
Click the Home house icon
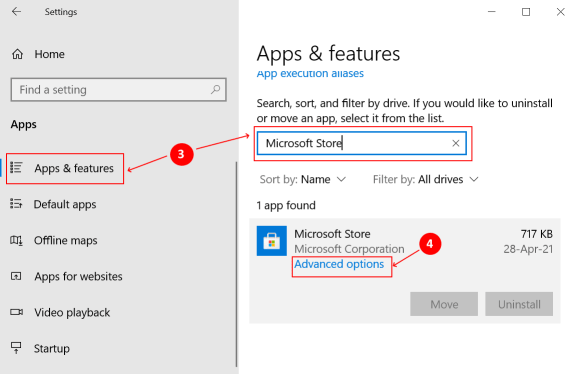pos(17,54)
